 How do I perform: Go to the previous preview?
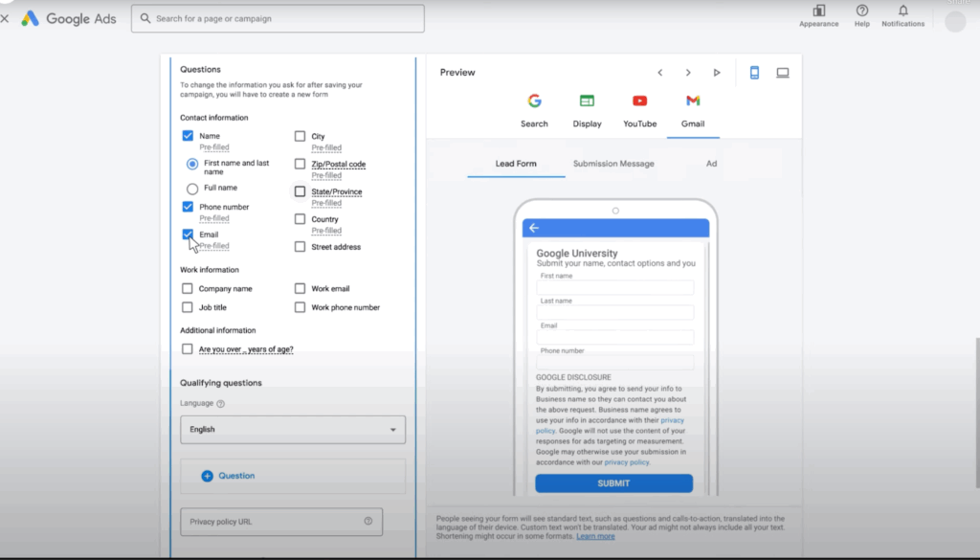click(x=660, y=73)
